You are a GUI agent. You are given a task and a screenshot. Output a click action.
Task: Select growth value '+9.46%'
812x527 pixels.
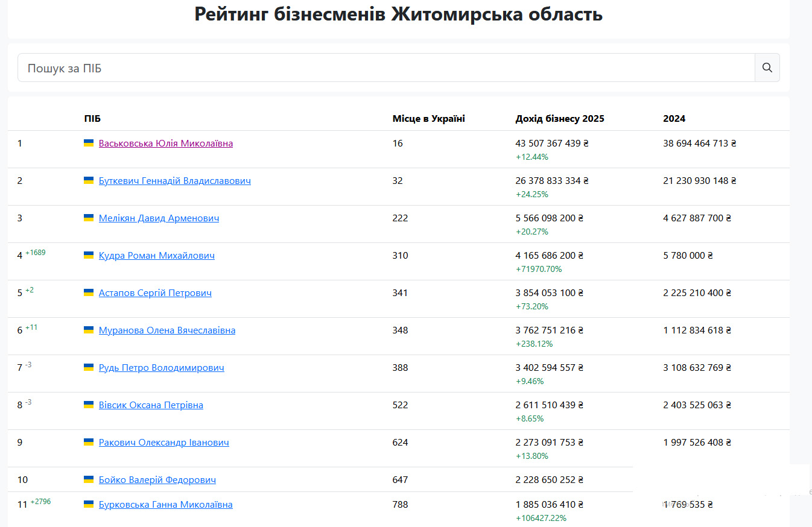click(x=530, y=381)
